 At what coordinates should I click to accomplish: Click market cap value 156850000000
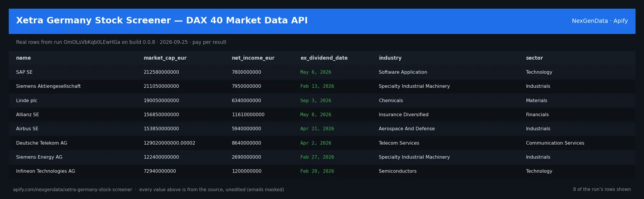click(161, 115)
